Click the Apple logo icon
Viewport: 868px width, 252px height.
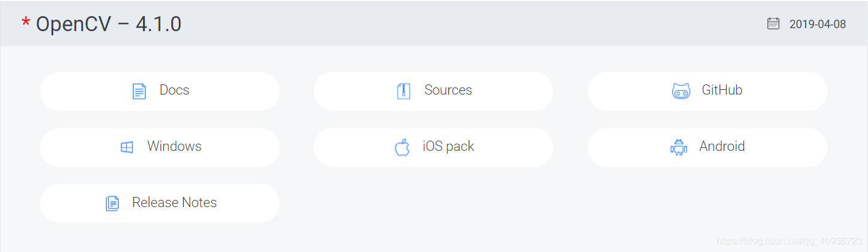tap(402, 147)
